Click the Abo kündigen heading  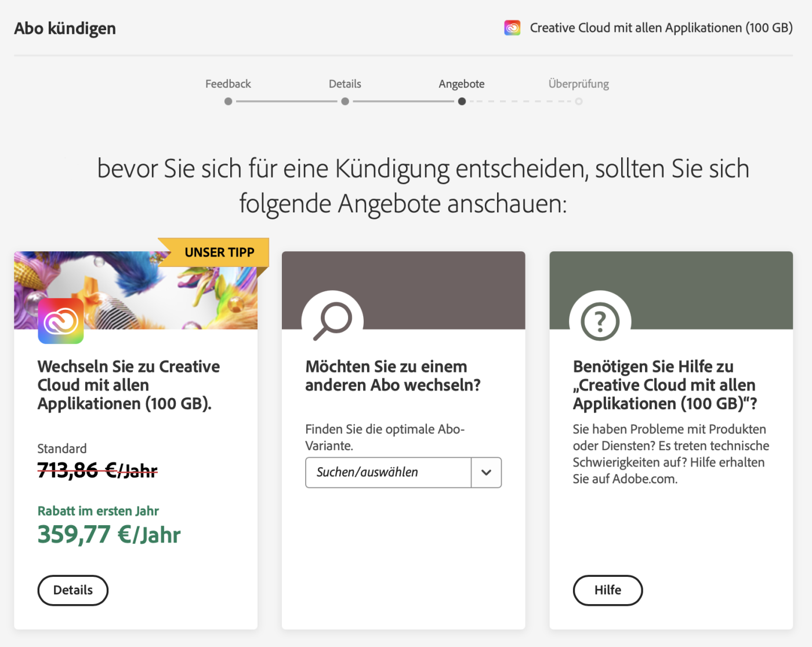tap(65, 28)
